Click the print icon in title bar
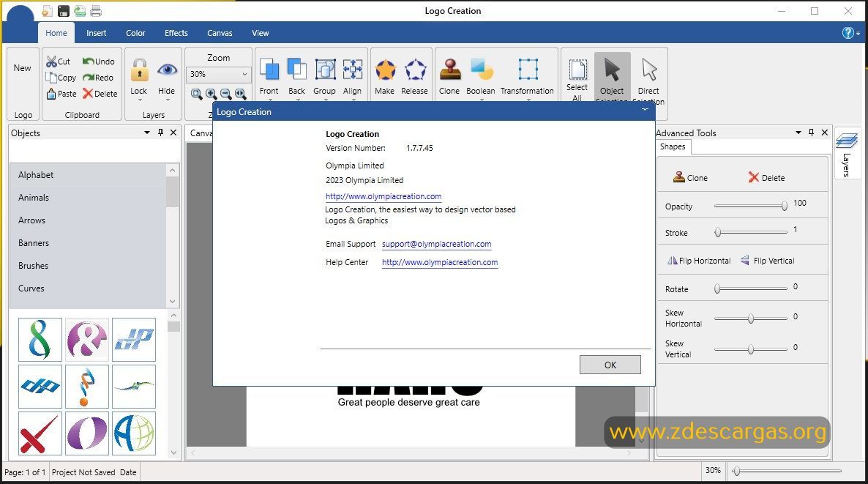The image size is (868, 484). (96, 10)
